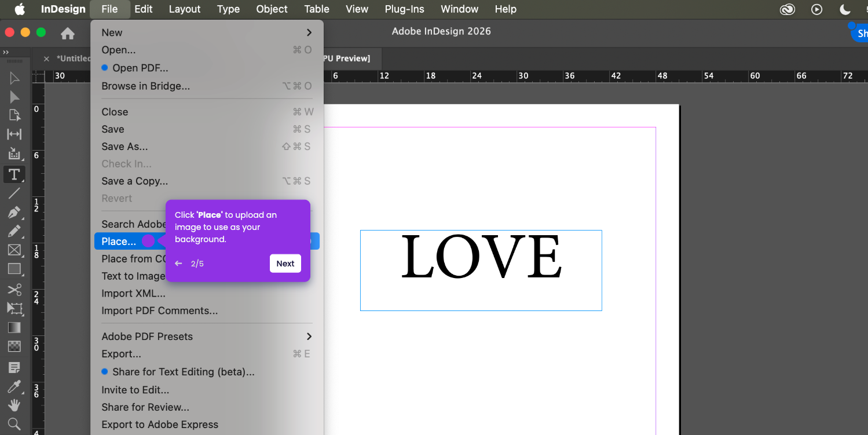Screen dimensions: 868x435
Task: Open the Type menu
Action: [229, 9]
